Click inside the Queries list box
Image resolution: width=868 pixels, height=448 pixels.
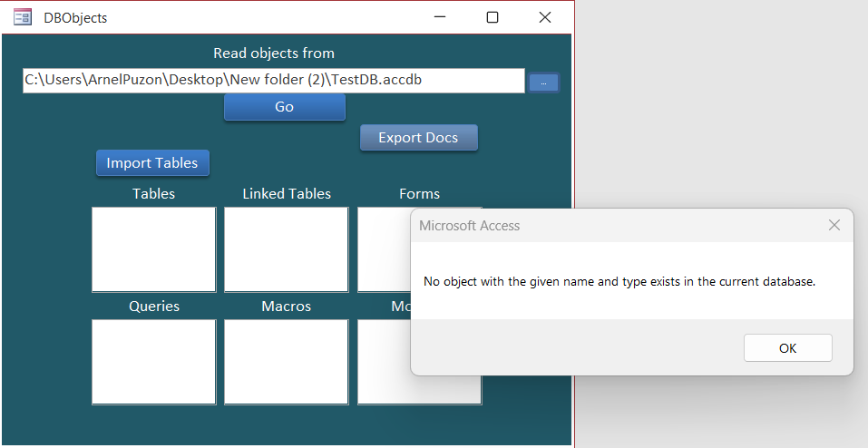tap(153, 362)
